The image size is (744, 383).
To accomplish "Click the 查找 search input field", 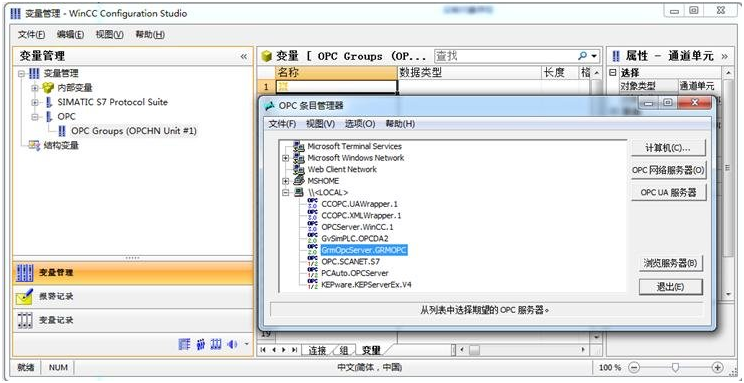I will 505,56.
